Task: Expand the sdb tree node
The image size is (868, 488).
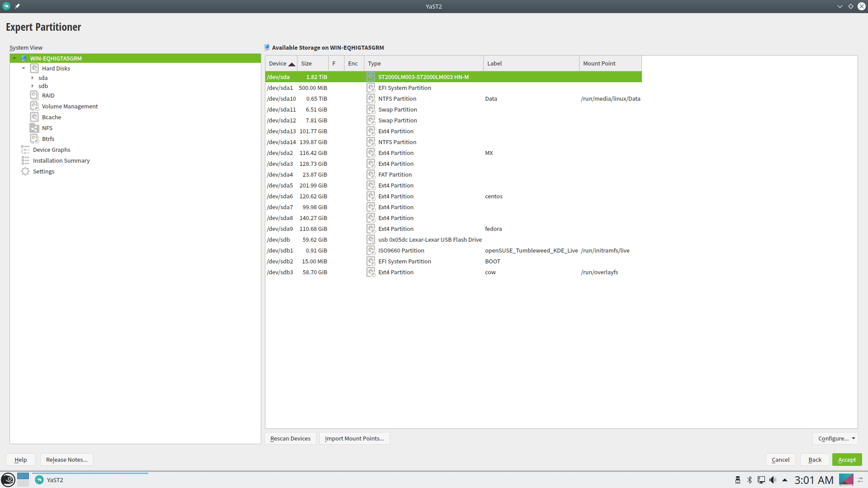Action: point(33,86)
